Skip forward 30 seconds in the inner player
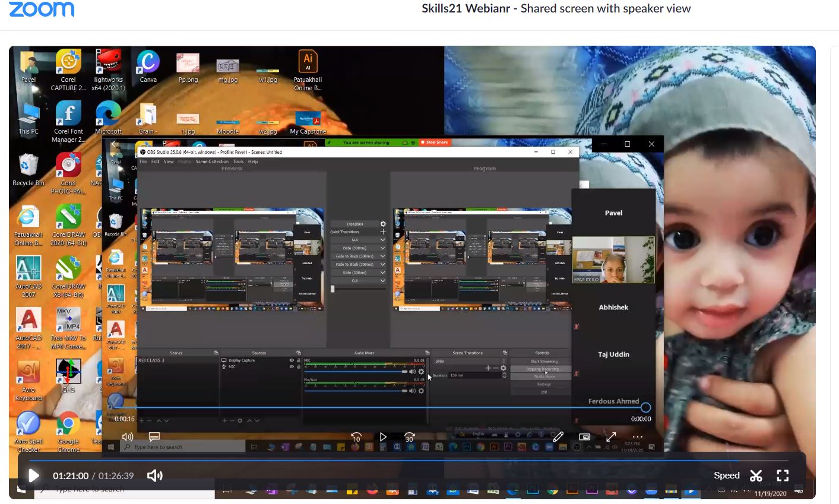The height and width of the screenshot is (504, 839). click(409, 437)
